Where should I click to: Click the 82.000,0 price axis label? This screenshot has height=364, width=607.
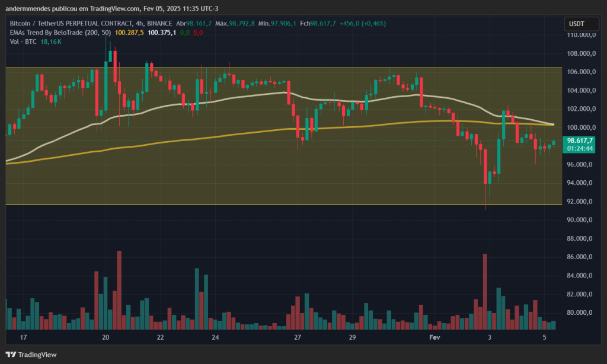coord(580,294)
